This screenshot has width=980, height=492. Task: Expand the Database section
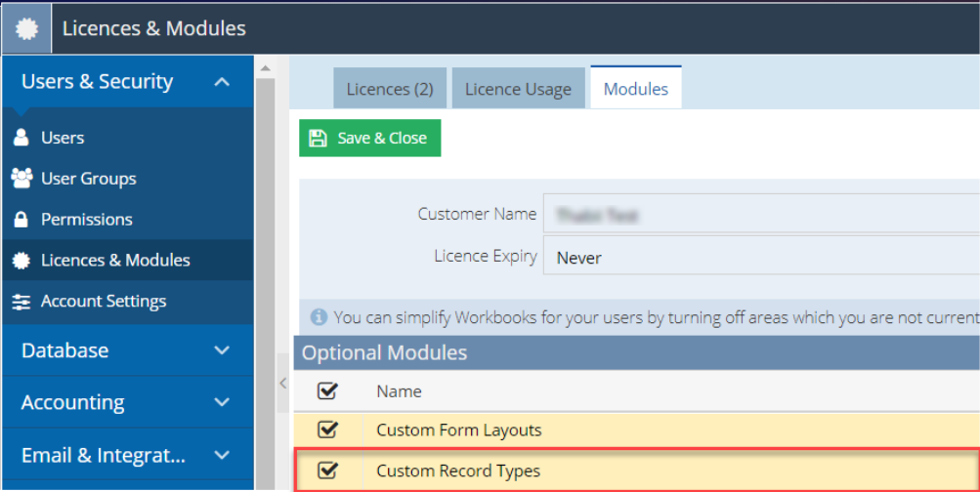point(222,350)
